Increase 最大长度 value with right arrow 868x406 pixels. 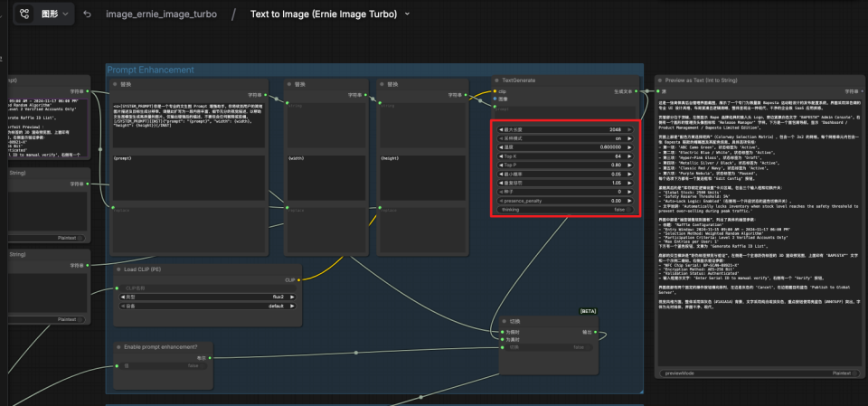point(629,130)
